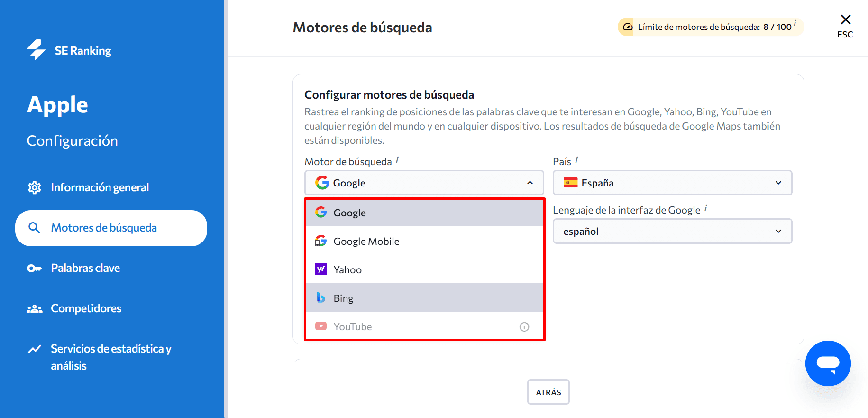Click the trend-line icon beside Servicios de estadística

[x=34, y=349]
